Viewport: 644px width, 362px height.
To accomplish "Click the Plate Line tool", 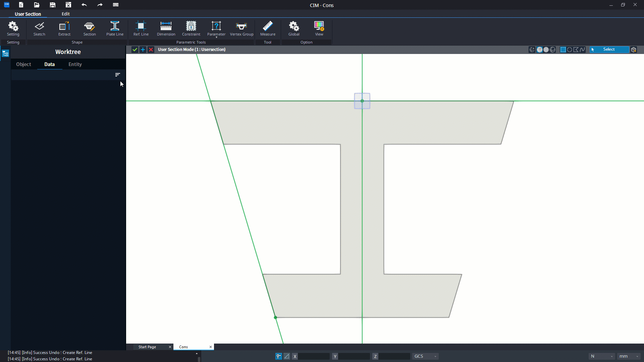I will click(115, 28).
